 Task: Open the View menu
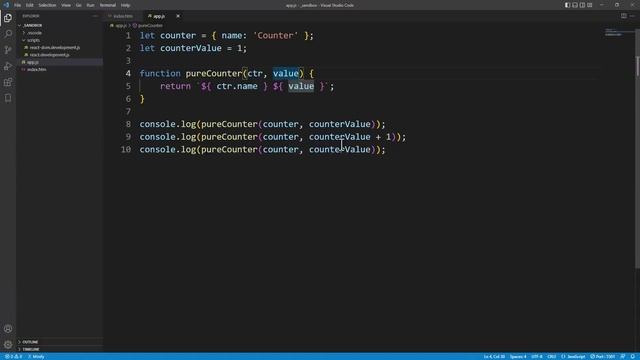(66, 5)
